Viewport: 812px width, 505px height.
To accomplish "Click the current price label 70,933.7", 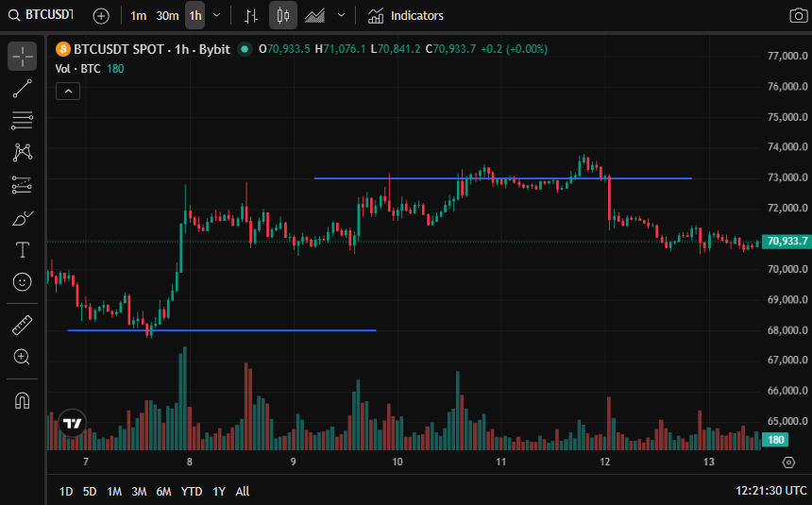I will (787, 242).
